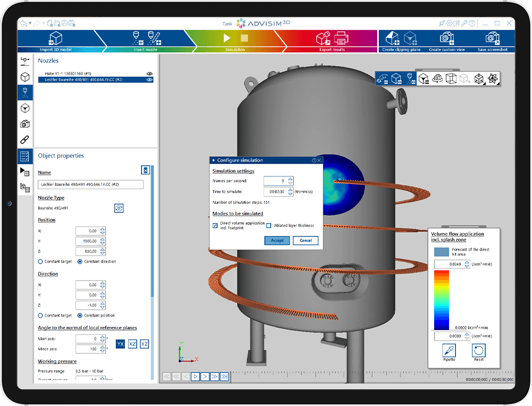Select the XZ reference plane button

coord(132,344)
